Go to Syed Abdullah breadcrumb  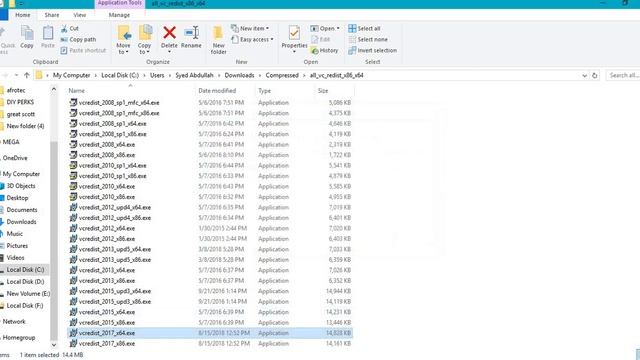[x=194, y=76]
